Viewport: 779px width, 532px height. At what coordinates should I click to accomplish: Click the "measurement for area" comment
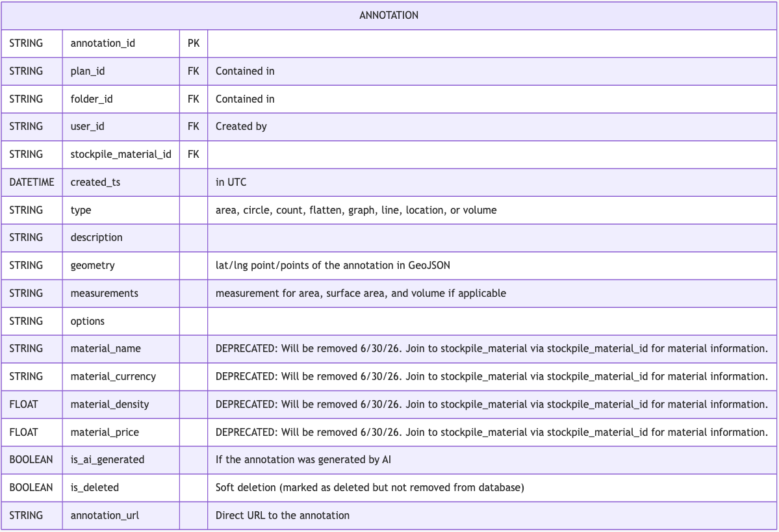click(361, 293)
